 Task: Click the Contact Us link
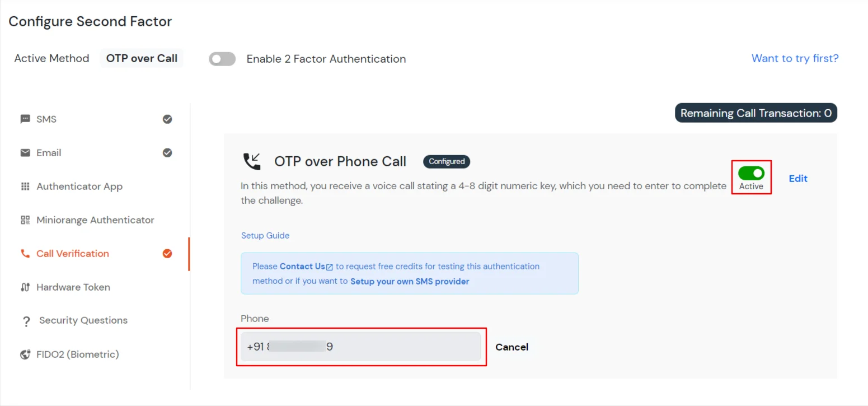(302, 266)
